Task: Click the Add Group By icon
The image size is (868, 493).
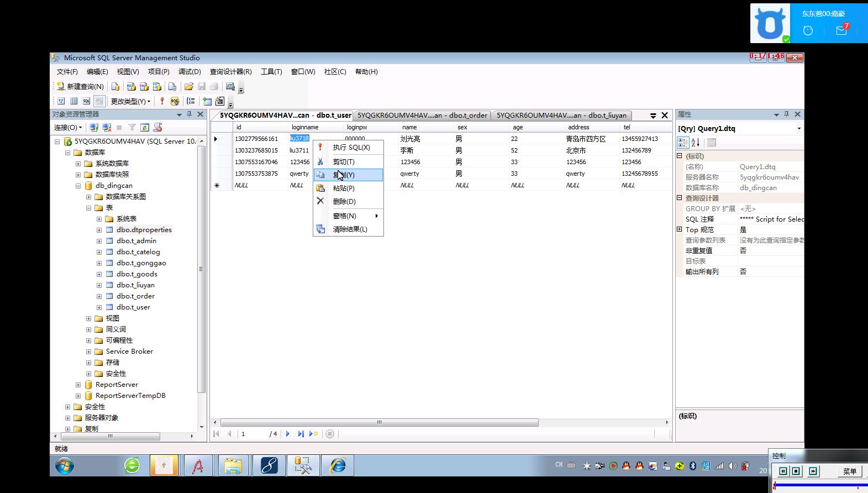Action: click(191, 101)
